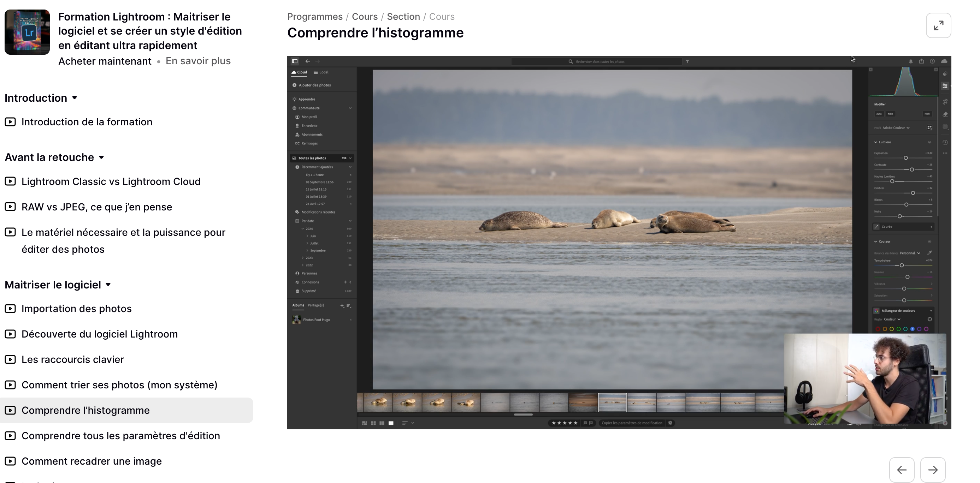This screenshot has height=483, width=980.
Task: Click the fullscreen expand icon
Action: (x=938, y=25)
